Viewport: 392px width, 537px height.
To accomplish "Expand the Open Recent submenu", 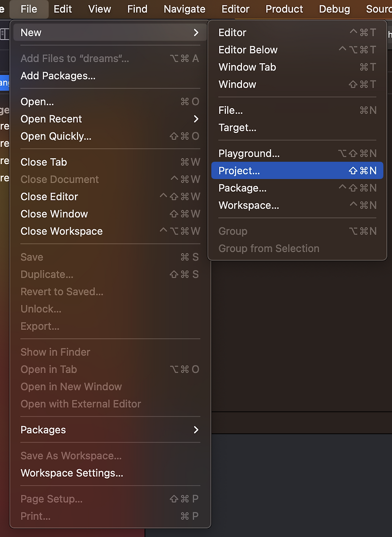I will (196, 119).
